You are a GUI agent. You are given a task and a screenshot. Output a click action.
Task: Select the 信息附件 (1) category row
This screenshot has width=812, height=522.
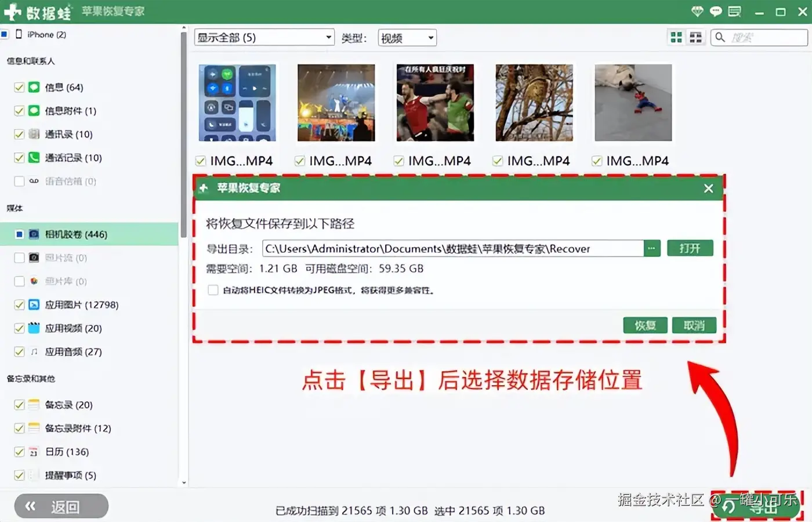[89, 110]
